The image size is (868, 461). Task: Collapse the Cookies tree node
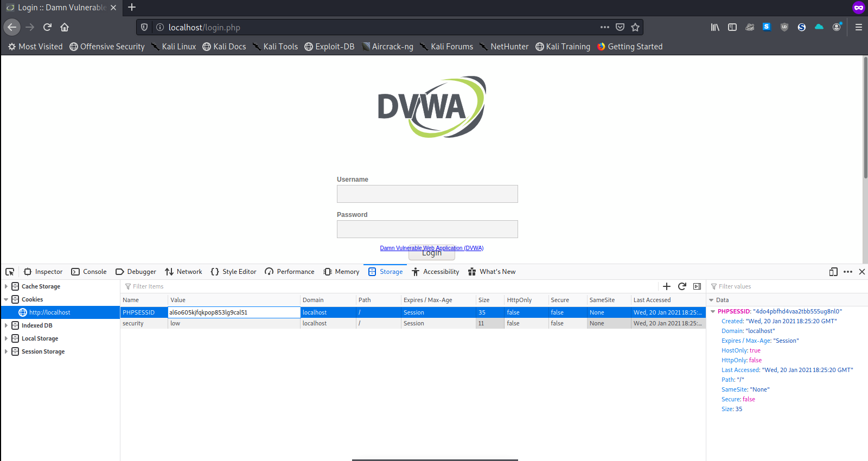click(6, 299)
